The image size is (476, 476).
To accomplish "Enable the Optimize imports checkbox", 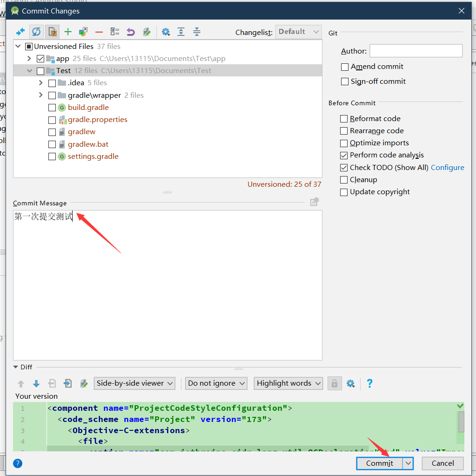I will [344, 143].
